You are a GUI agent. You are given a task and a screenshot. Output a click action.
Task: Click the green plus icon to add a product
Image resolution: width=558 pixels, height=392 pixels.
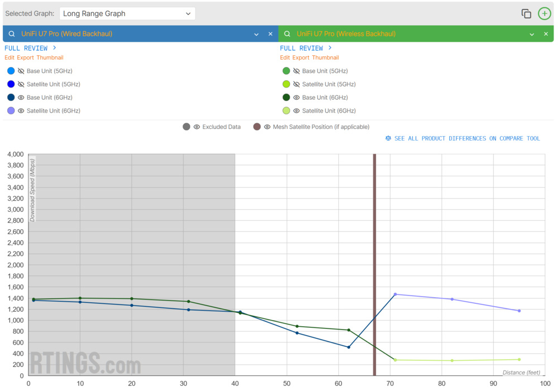click(x=545, y=13)
